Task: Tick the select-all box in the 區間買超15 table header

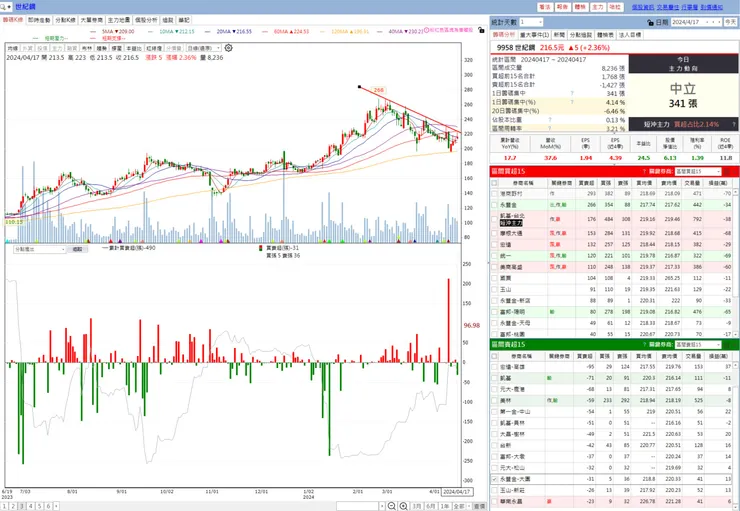Action: [494, 183]
